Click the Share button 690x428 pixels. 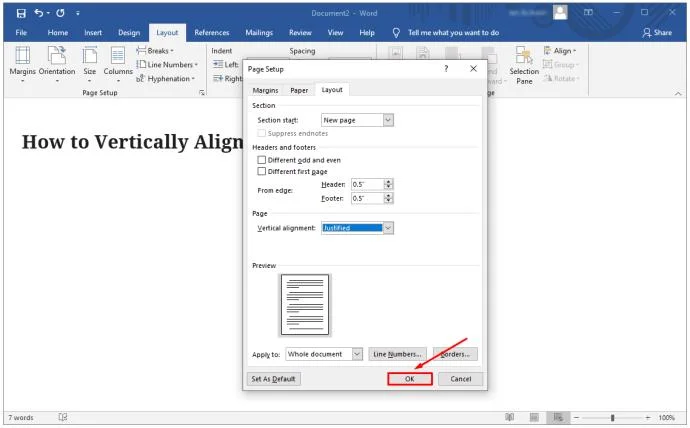click(x=657, y=33)
